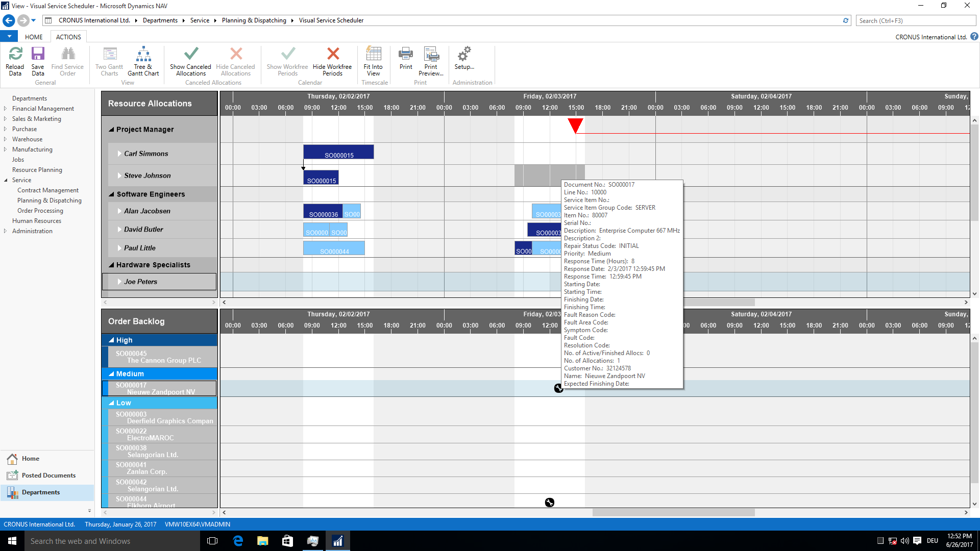Open Jobs in navigation pane
Screen dimensions: 980x551
18,160
